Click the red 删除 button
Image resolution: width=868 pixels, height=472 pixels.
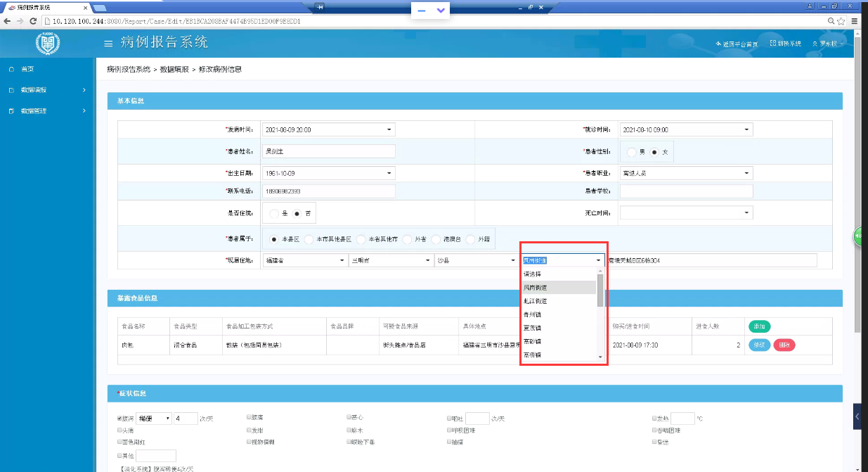tap(784, 345)
